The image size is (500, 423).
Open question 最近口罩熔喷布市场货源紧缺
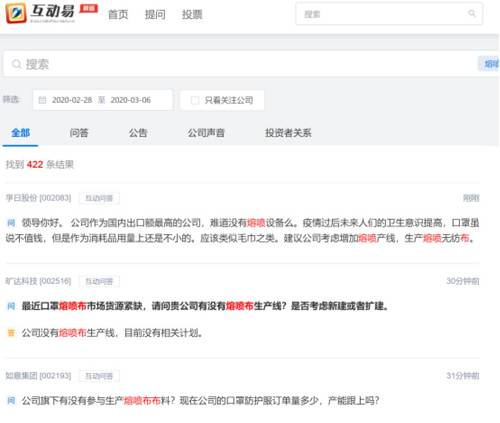tap(205, 306)
